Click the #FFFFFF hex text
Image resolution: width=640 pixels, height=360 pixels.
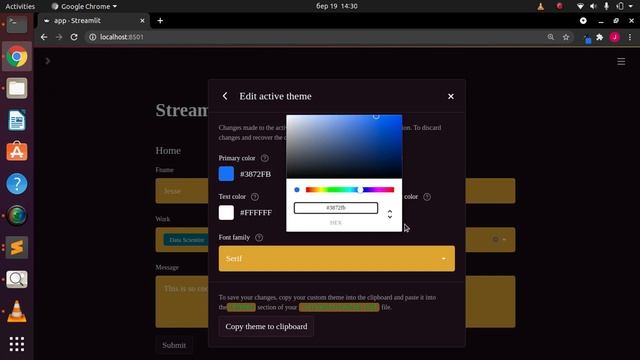pyautogui.click(x=256, y=213)
